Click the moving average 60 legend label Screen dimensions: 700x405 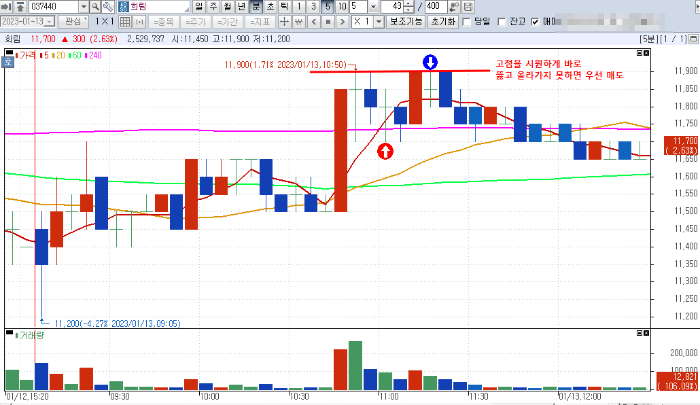pos(75,55)
